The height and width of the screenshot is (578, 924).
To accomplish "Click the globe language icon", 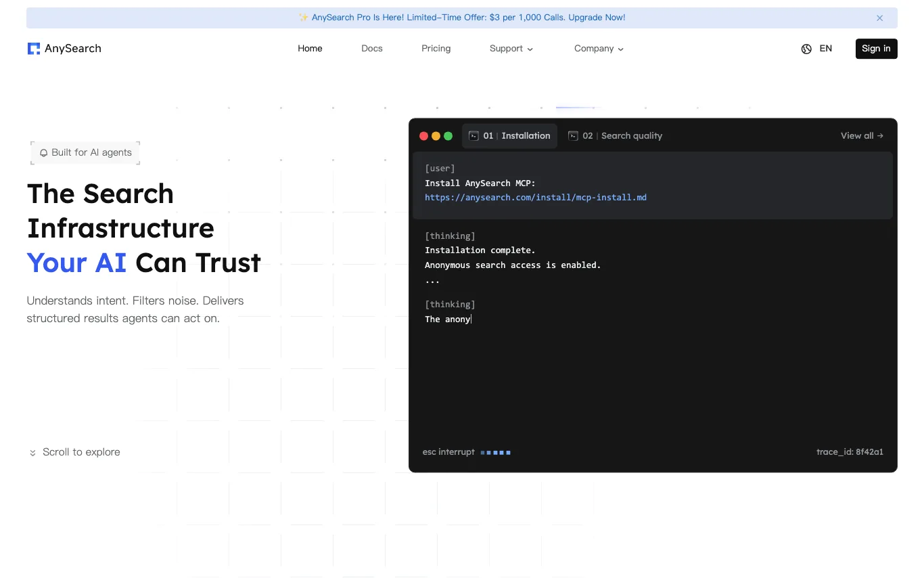I will click(806, 49).
